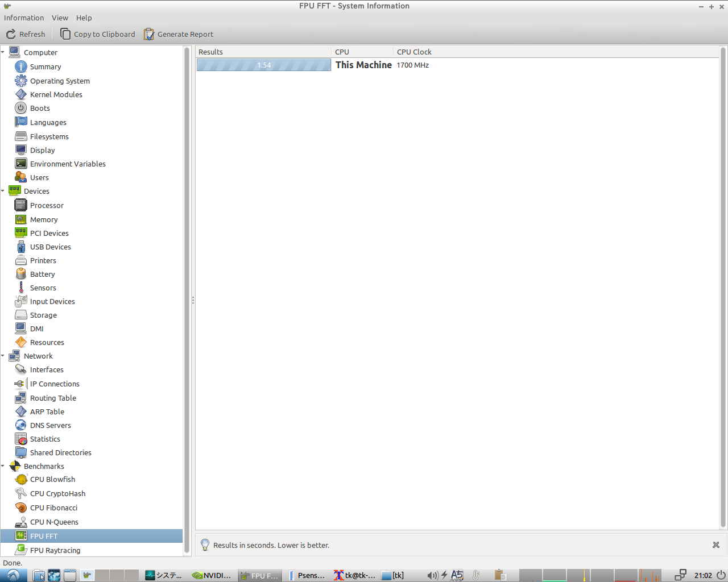Click the Processor chip icon

21,205
